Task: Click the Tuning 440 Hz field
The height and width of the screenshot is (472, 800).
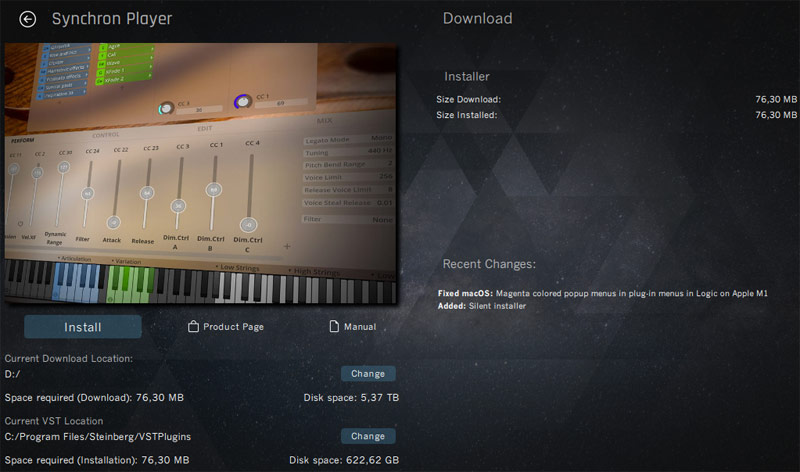Action: (x=348, y=152)
